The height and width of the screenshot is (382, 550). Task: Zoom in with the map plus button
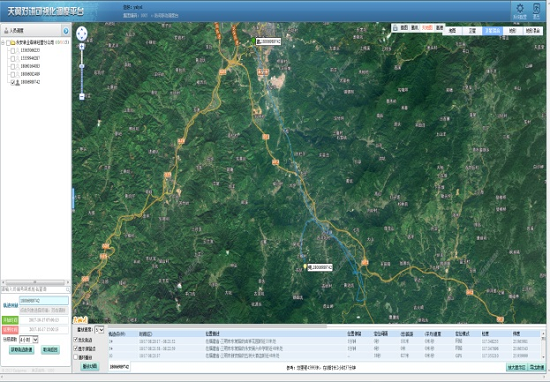coord(82,46)
